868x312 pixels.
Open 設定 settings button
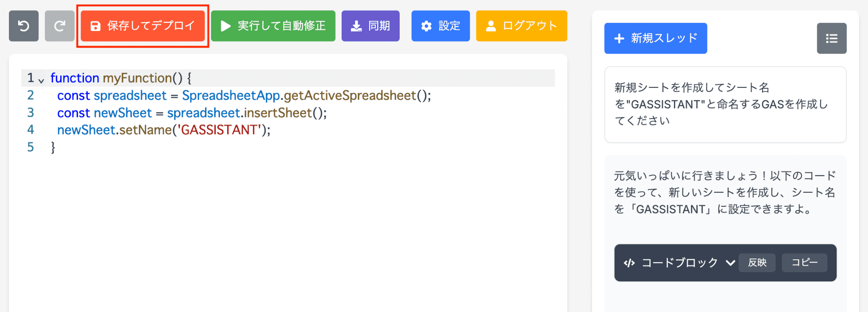tap(440, 26)
